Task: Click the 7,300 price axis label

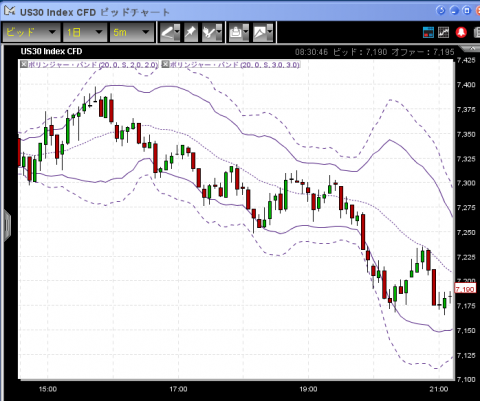Action: coord(466,183)
